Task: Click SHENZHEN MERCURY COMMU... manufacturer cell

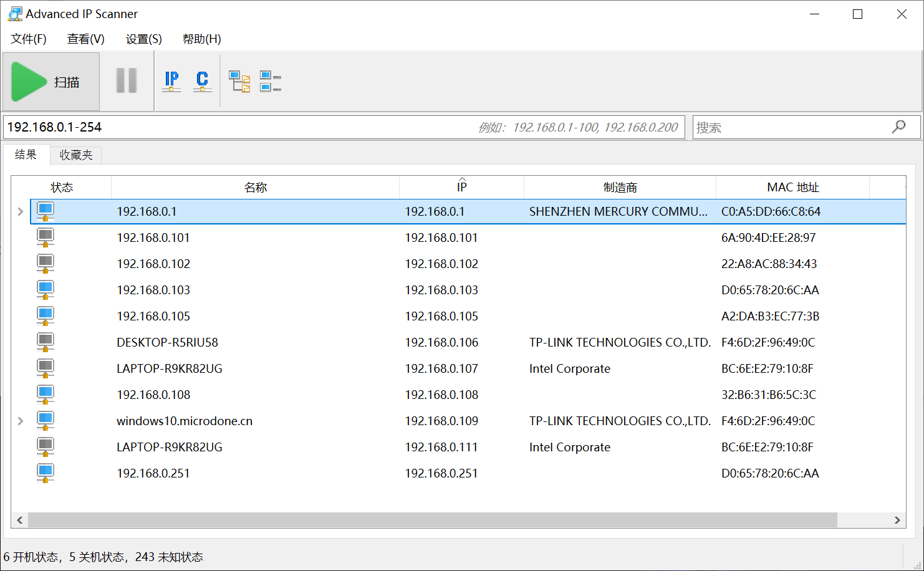Action: point(618,211)
